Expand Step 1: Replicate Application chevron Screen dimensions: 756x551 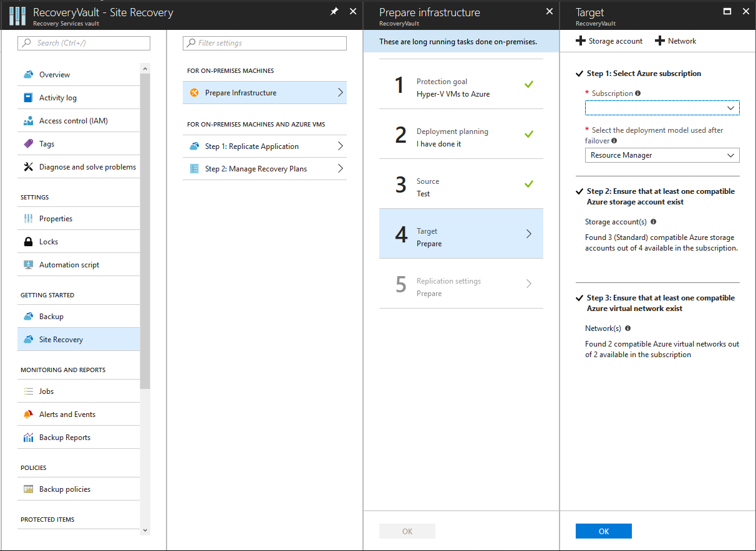340,146
